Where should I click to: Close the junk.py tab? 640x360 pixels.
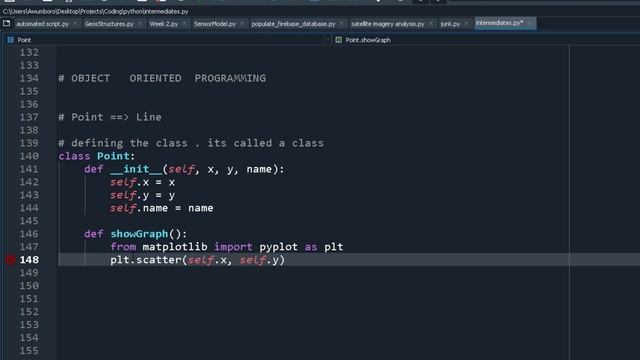[466, 24]
